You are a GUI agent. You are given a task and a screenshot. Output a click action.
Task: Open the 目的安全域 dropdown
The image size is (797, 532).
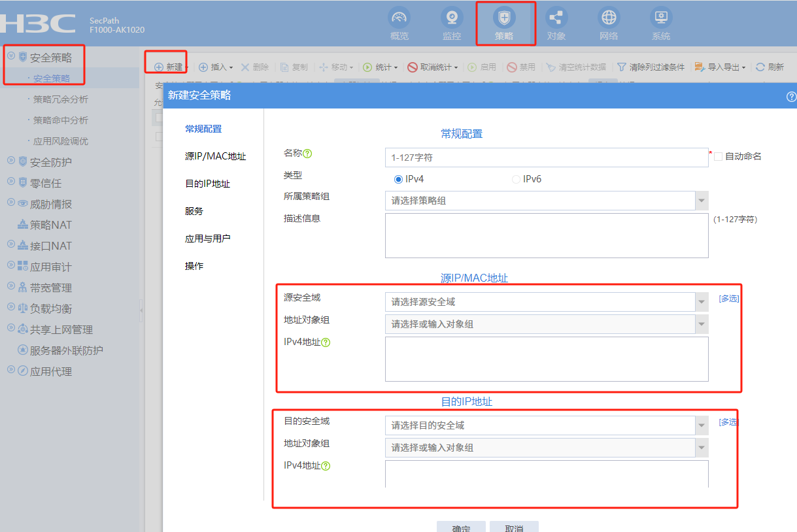coord(702,425)
